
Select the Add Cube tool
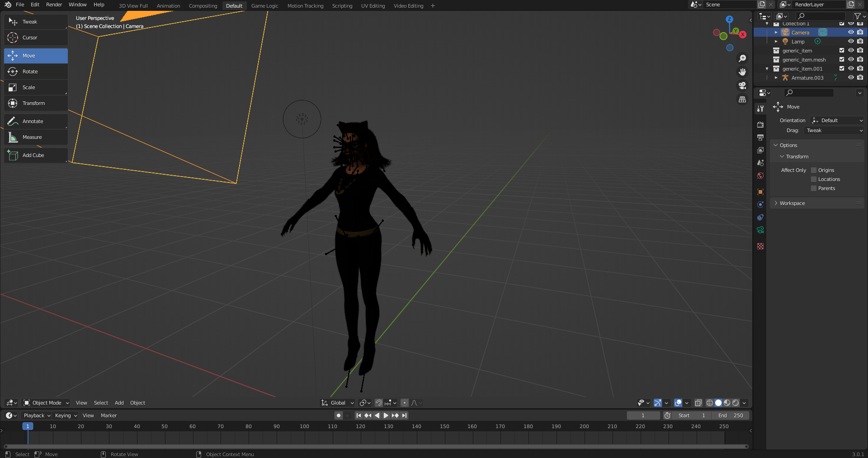(36, 155)
